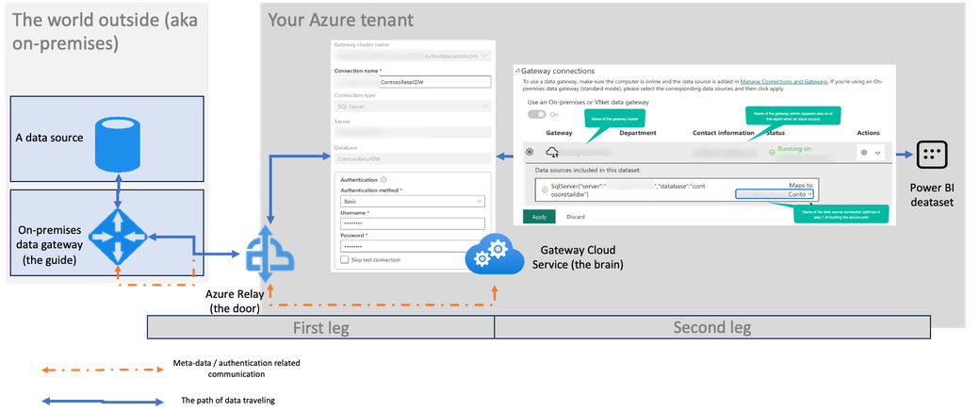980x412 pixels.
Task: Select the on-premises data gateway arrows icon
Action: [118, 237]
